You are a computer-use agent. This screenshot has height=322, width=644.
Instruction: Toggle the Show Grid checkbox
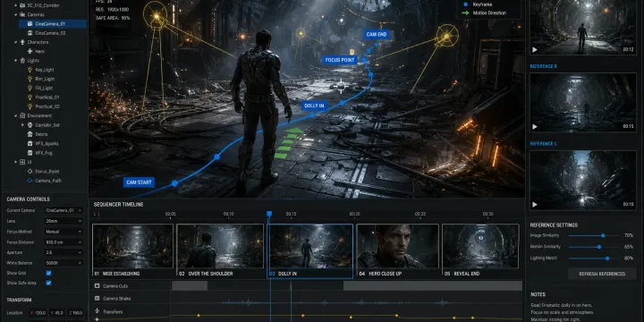(x=48, y=273)
